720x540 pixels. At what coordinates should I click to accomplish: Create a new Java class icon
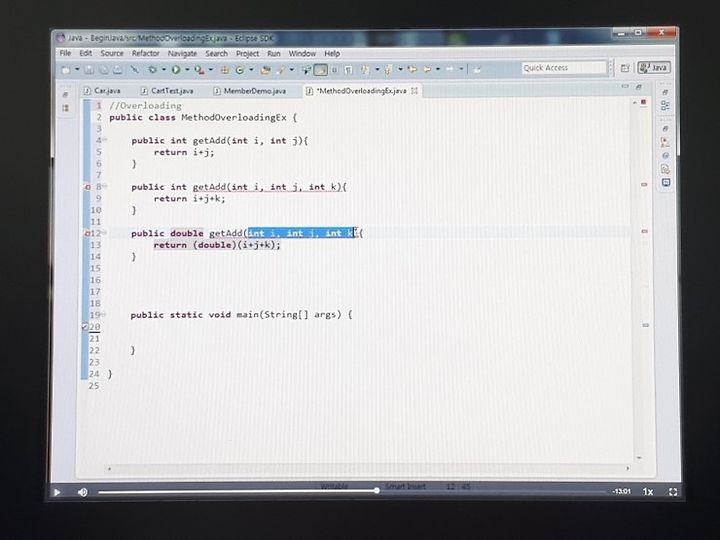[239, 69]
